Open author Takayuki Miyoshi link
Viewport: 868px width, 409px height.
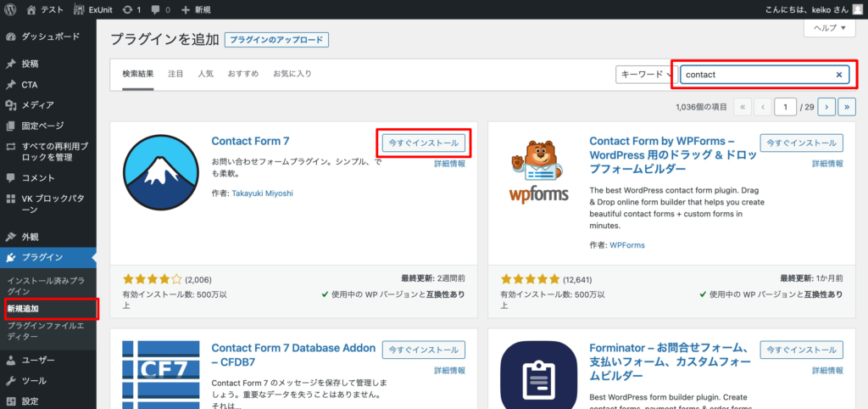(262, 193)
